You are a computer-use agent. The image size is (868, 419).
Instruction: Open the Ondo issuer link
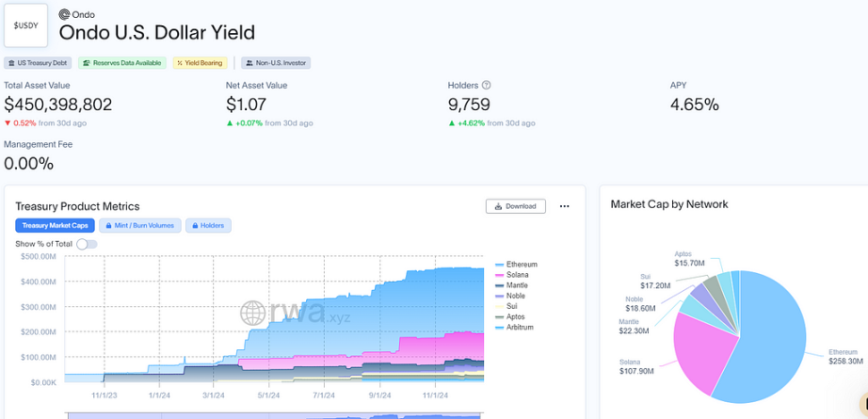tap(83, 15)
